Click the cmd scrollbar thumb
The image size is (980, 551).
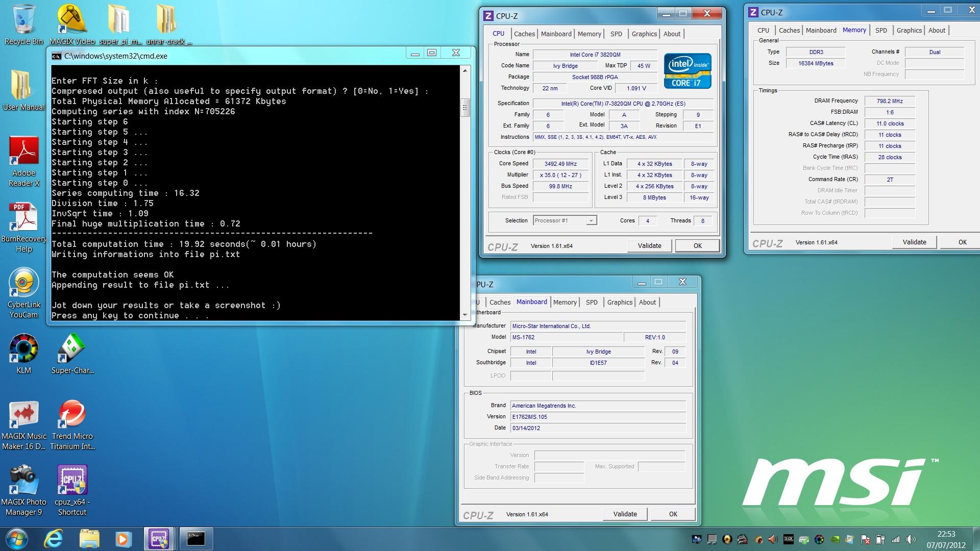[x=464, y=108]
